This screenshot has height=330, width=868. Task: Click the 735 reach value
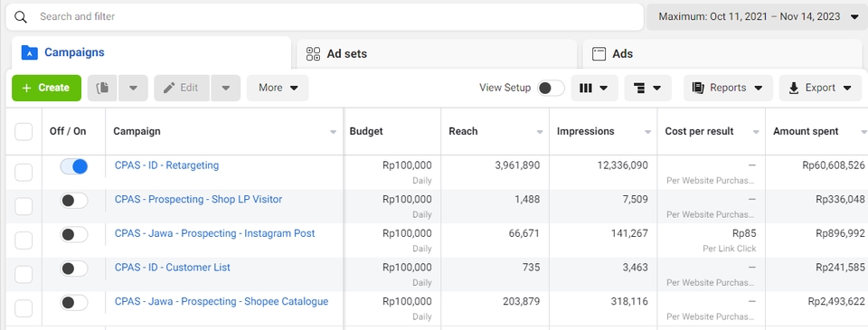coord(532,268)
